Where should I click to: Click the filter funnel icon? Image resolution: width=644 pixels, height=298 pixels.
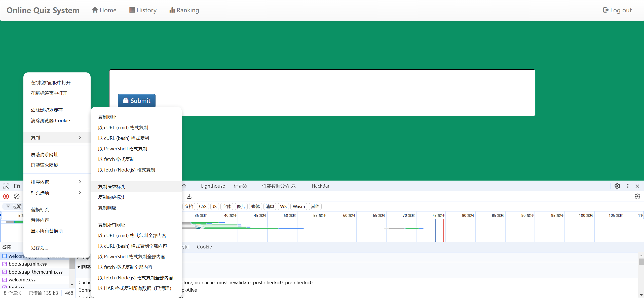pos(8,206)
